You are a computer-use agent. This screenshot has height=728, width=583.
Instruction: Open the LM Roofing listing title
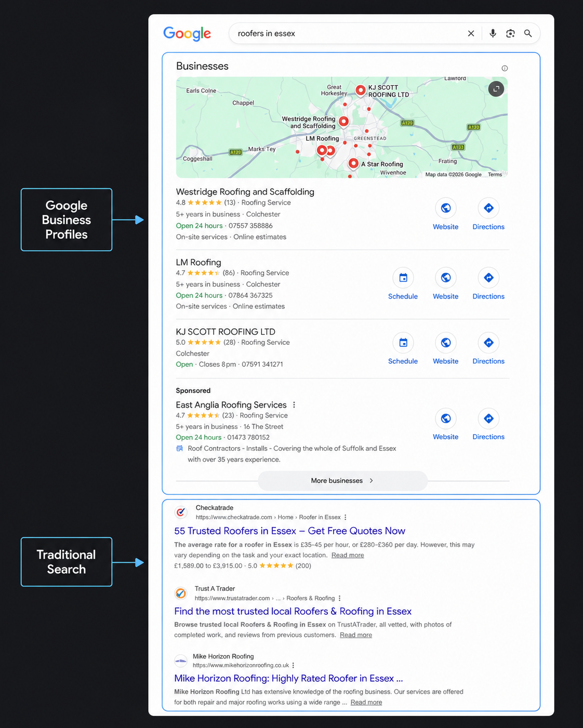click(x=198, y=262)
